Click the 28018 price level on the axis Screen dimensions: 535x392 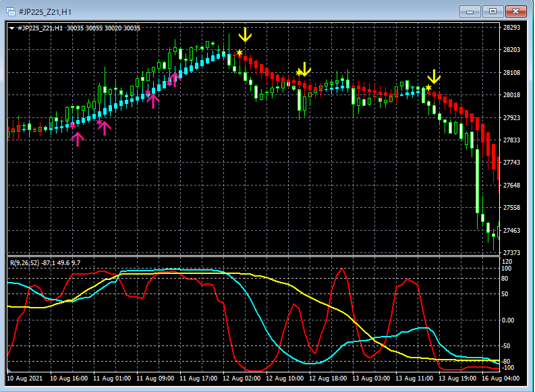513,95
